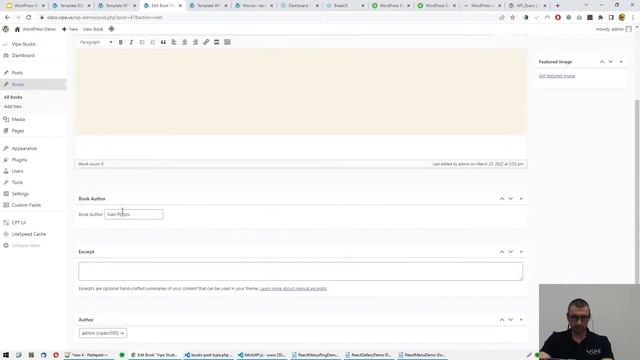Move Featured image box down
The image size is (640, 360).
click(x=611, y=62)
